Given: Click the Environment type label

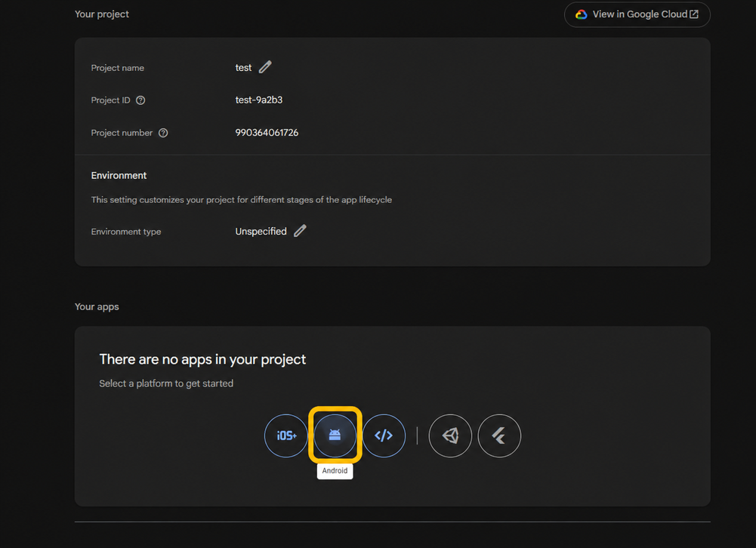Looking at the screenshot, I should click(126, 232).
